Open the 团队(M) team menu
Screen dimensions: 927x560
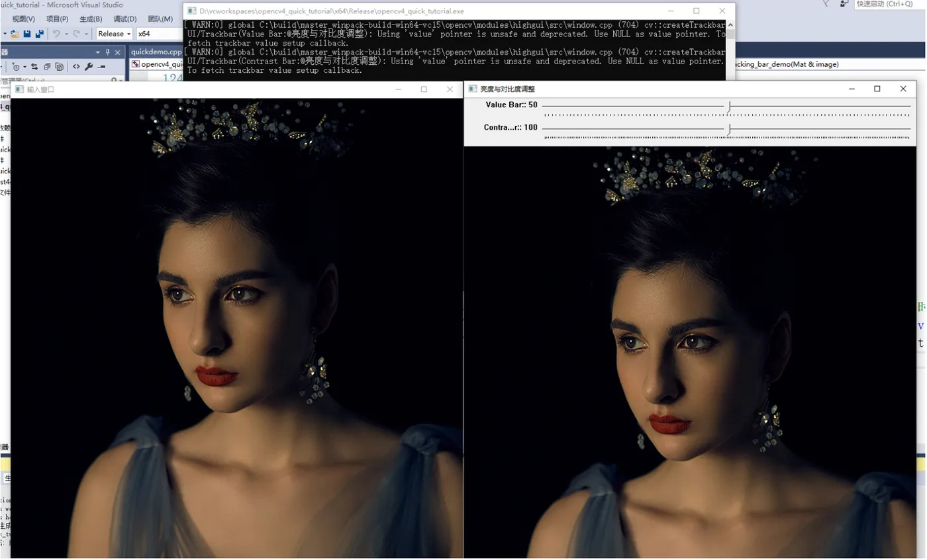click(160, 19)
